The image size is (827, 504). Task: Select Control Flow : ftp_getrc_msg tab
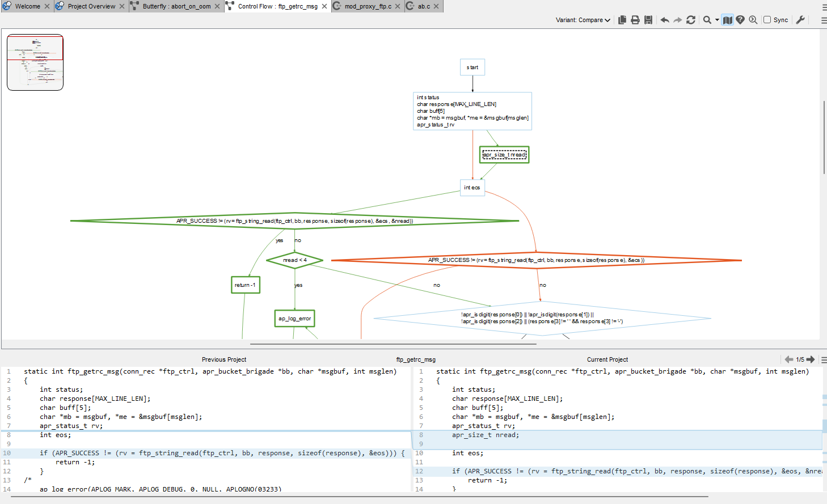277,6
